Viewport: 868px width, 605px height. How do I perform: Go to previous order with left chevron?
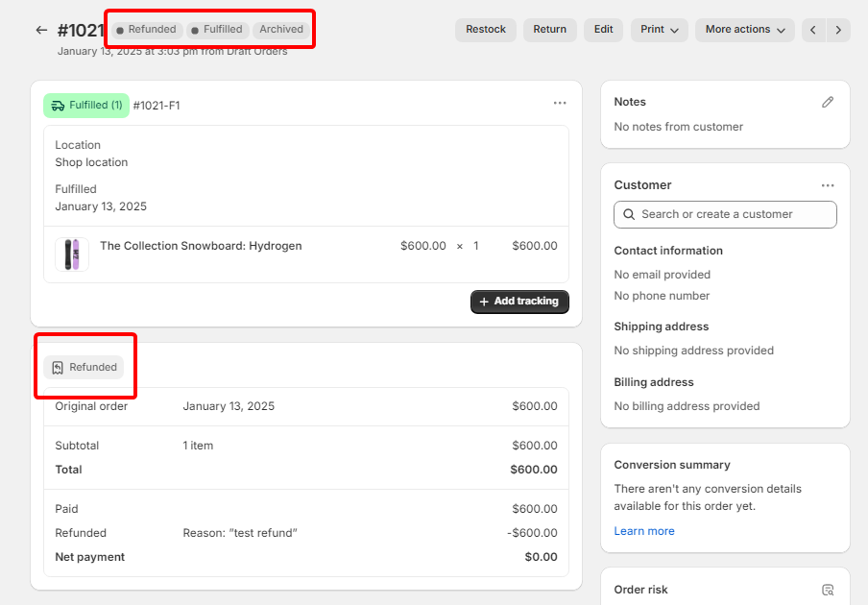[813, 30]
